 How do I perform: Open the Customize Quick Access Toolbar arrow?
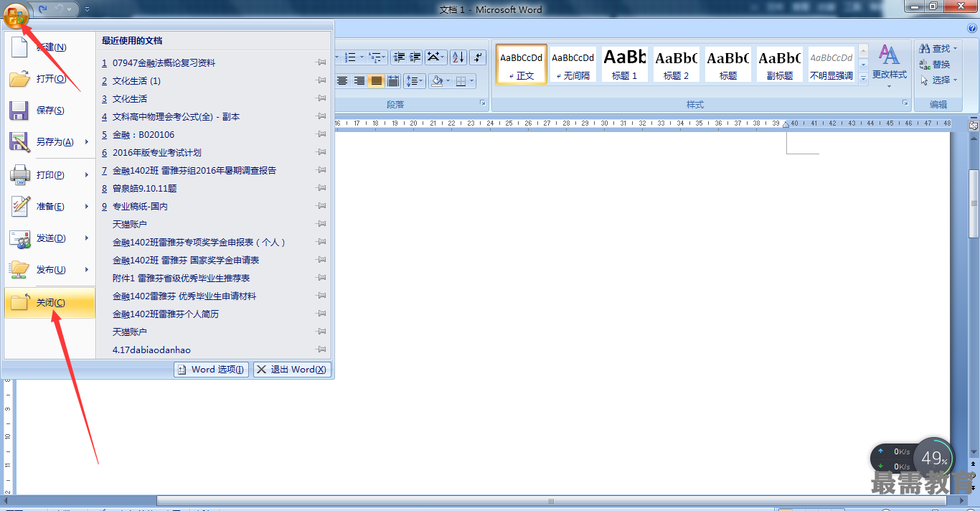[x=87, y=9]
